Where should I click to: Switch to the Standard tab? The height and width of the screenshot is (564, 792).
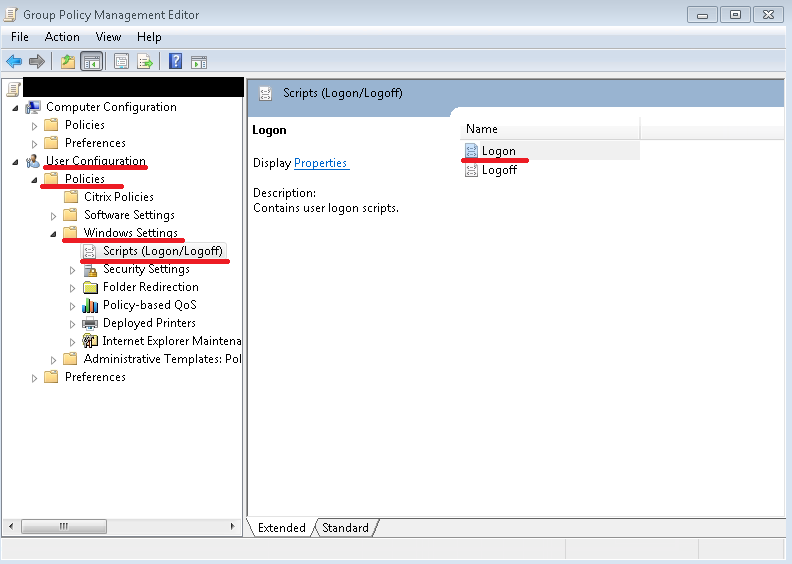pyautogui.click(x=345, y=528)
